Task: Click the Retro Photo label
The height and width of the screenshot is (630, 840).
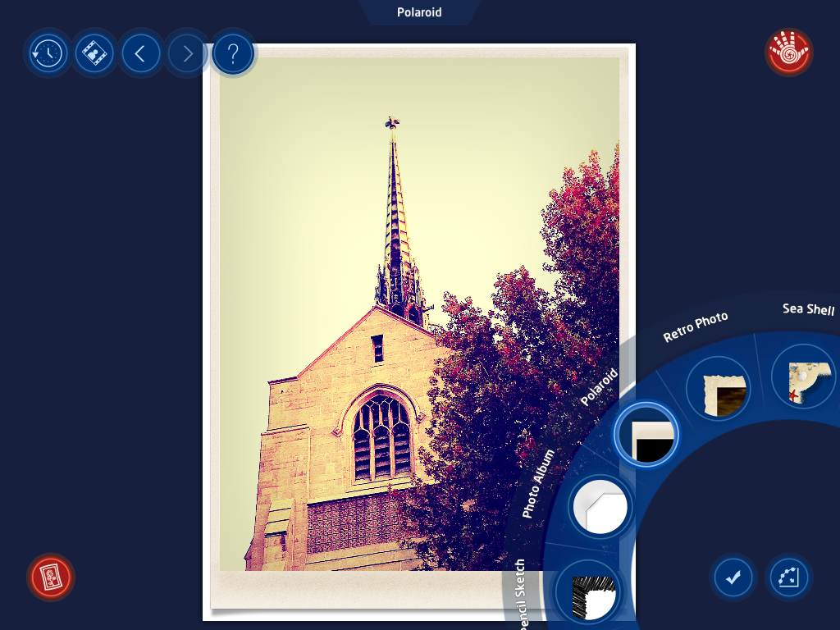Action: (x=696, y=326)
